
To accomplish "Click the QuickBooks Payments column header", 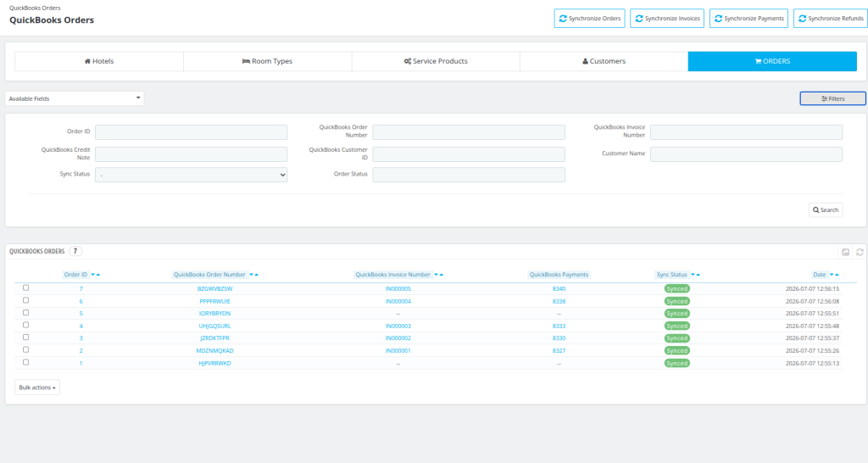I will (x=559, y=275).
